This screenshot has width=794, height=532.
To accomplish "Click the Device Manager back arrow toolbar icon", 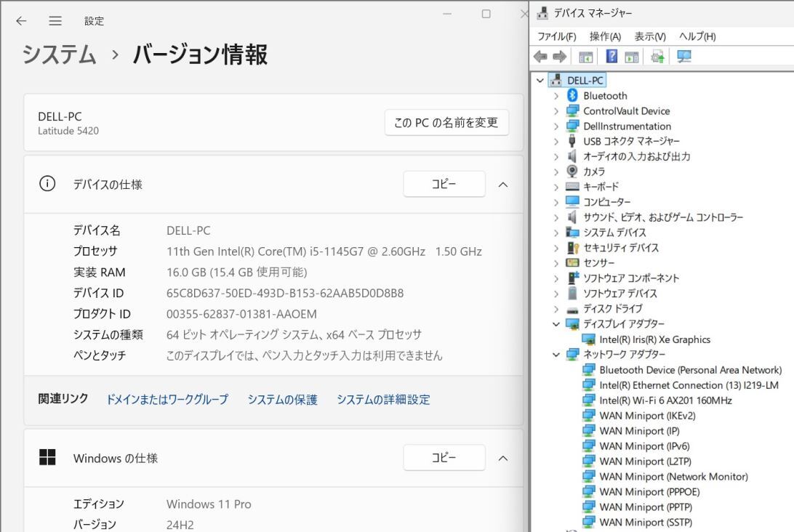I will coord(540,57).
